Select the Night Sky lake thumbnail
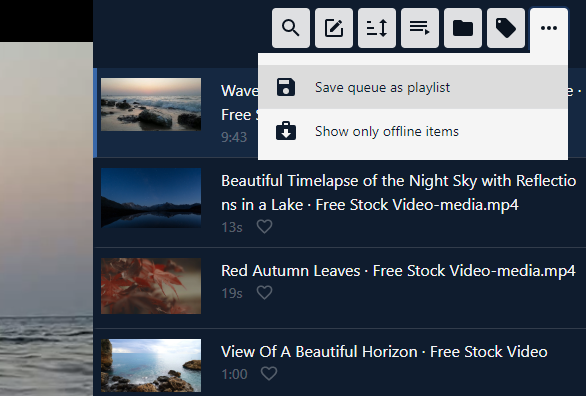Viewport: 586px width, 396px height. pyautogui.click(x=151, y=198)
